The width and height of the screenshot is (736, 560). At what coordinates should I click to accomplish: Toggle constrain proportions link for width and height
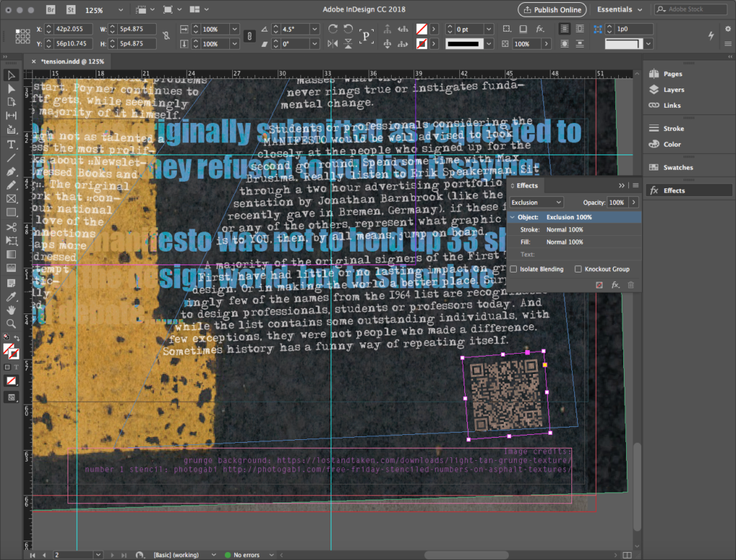pos(167,36)
